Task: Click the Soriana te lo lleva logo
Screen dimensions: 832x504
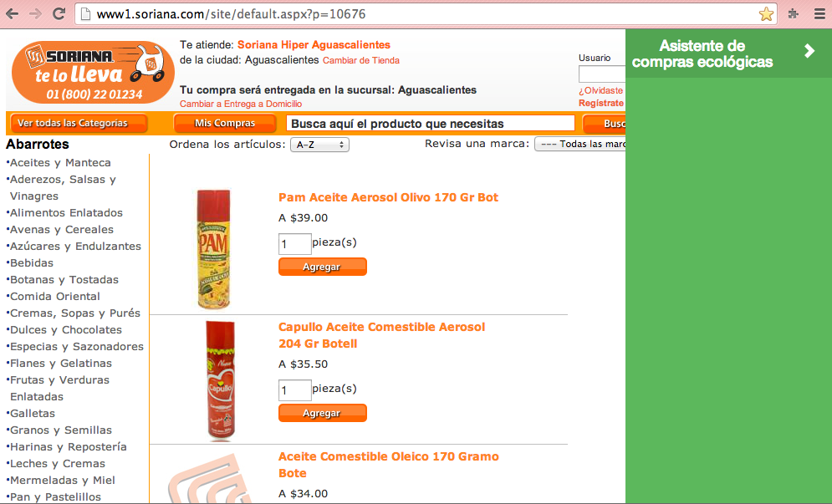Action: point(93,72)
